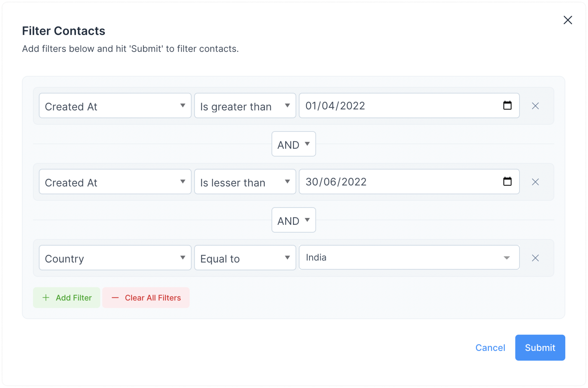Click the Submit button

[x=540, y=348]
